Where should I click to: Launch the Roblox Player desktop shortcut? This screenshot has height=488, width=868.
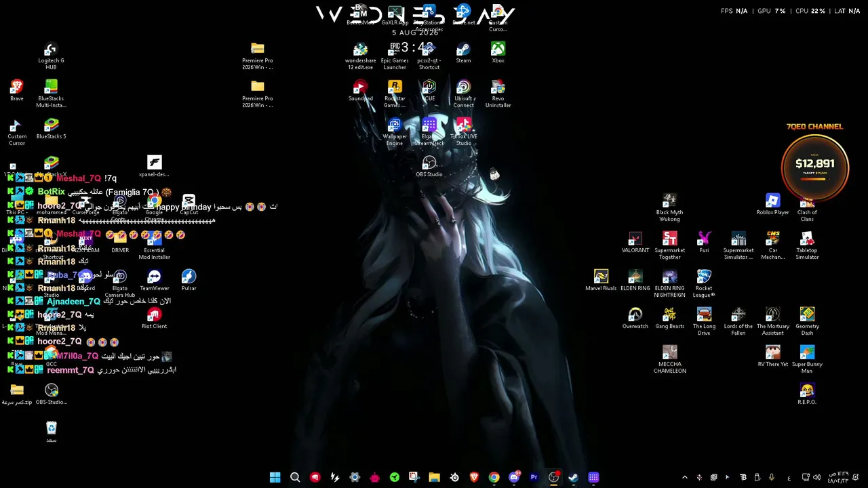point(773,204)
